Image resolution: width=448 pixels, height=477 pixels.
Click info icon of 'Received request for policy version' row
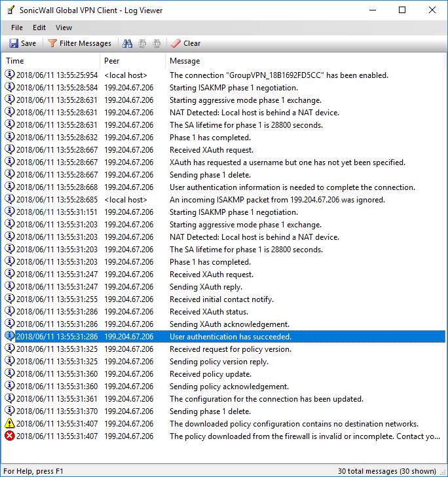9,349
